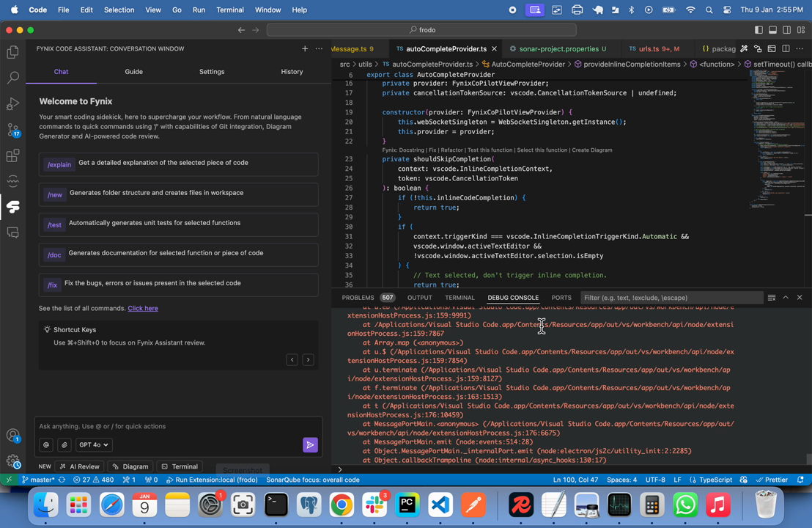812x528 pixels.
Task: Switch to the Guide tab
Action: coord(133,72)
